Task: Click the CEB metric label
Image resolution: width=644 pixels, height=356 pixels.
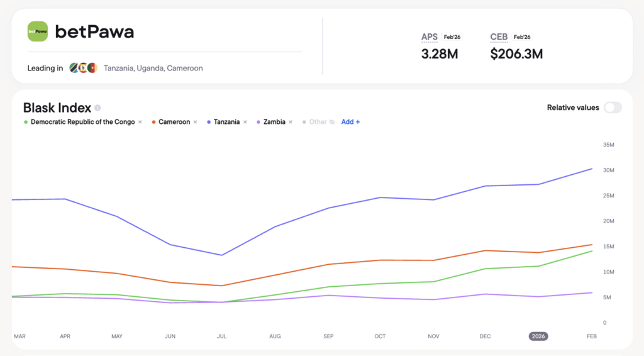Action: 499,37
